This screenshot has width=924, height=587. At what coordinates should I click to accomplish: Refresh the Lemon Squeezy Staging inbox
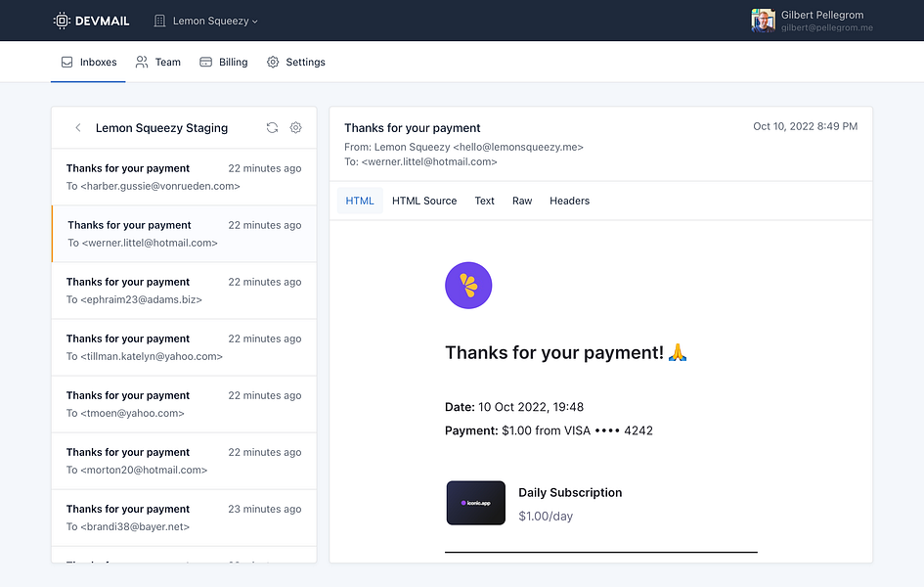click(x=272, y=127)
